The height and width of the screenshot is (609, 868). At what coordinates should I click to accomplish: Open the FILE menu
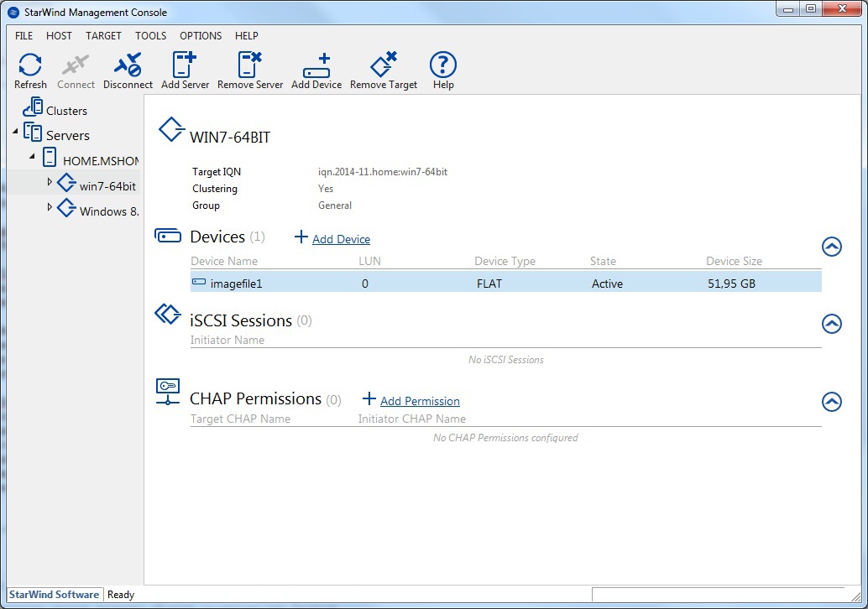24,35
